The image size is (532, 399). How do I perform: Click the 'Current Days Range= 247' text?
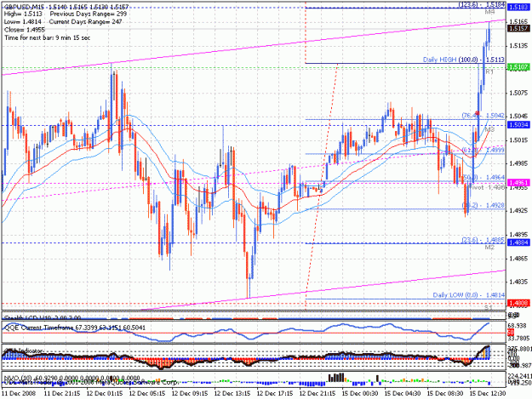[x=85, y=22]
